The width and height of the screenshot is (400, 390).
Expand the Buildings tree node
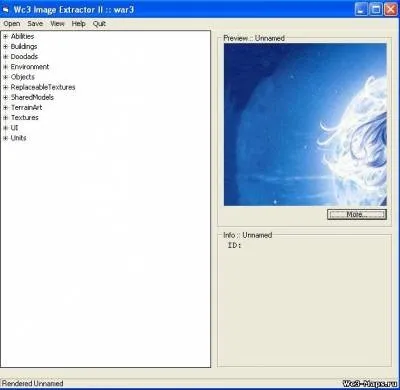click(5, 46)
